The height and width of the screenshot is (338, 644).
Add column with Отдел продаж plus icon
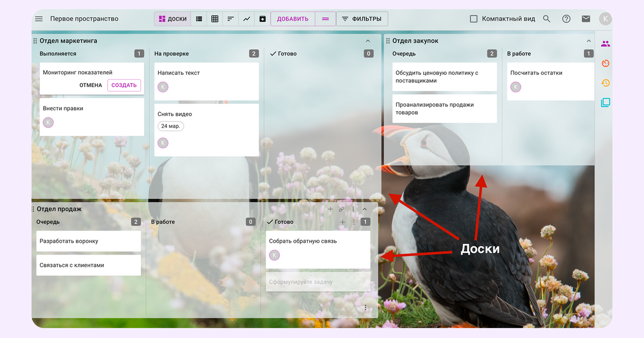330,209
